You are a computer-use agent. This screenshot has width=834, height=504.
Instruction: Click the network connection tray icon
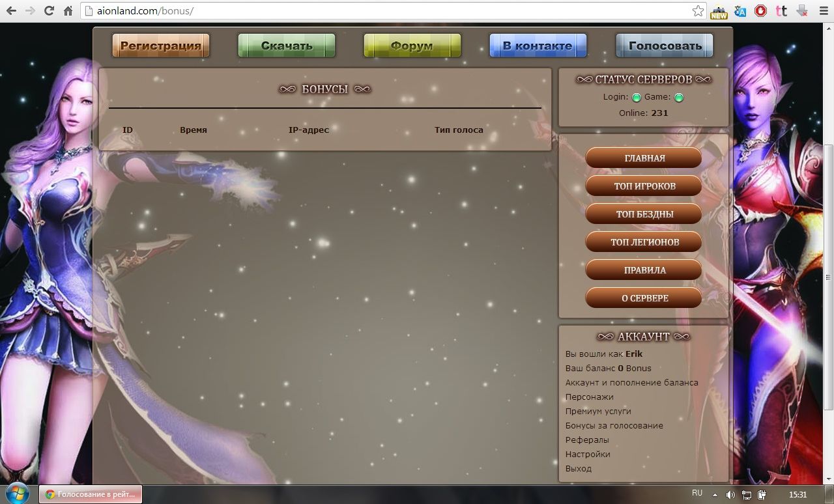coord(747,495)
